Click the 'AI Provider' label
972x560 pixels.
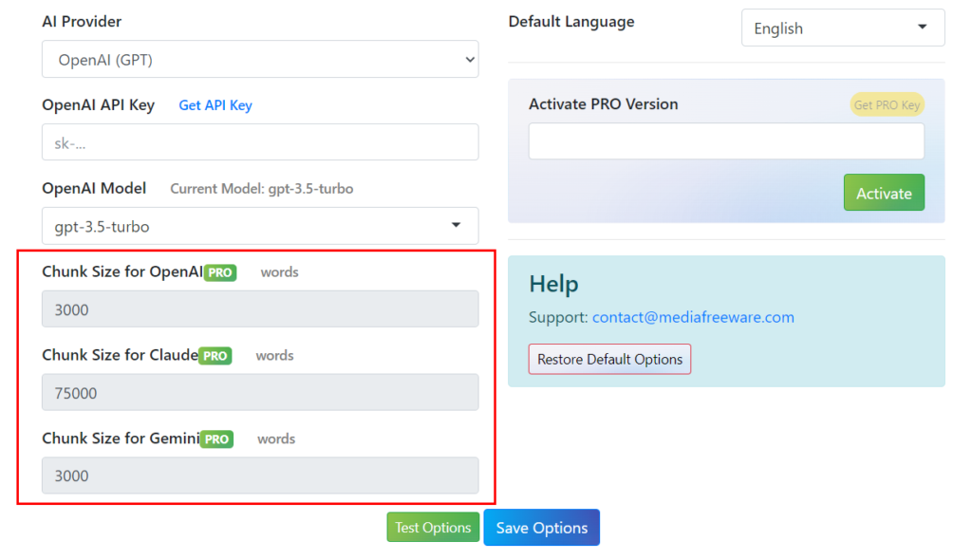(x=82, y=22)
